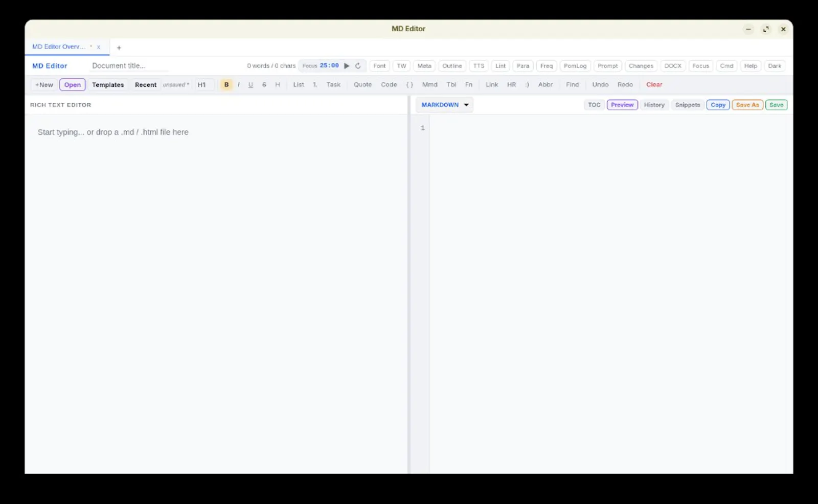Copy the markdown with the Copy button
The width and height of the screenshot is (818, 504).
click(x=718, y=105)
